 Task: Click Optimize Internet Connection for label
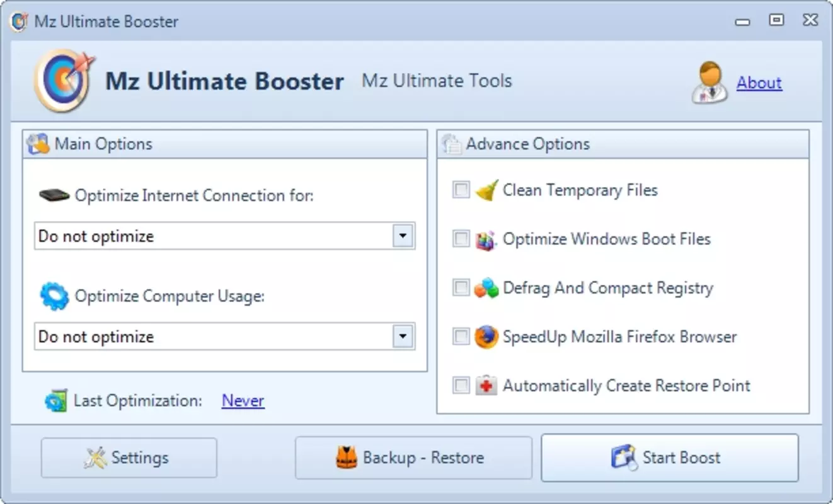point(194,195)
